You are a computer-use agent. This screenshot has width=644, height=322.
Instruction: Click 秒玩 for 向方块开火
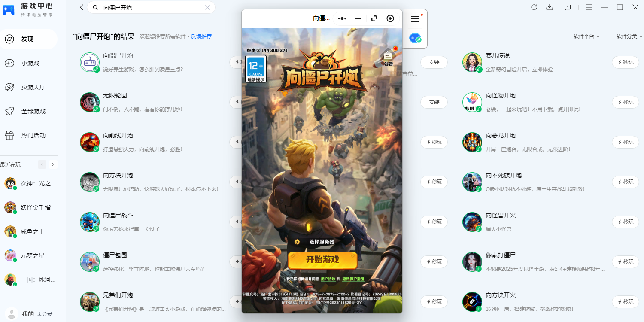(x=626, y=302)
